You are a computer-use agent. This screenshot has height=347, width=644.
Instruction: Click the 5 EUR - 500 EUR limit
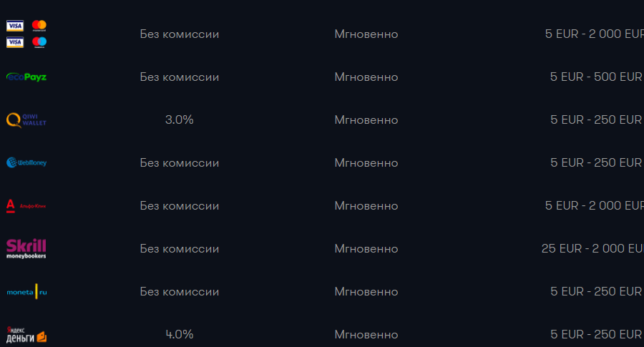click(x=595, y=77)
